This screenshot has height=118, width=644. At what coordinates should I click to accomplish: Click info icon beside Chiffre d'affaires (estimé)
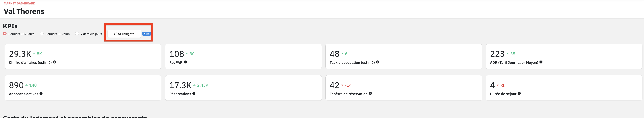pos(55,62)
